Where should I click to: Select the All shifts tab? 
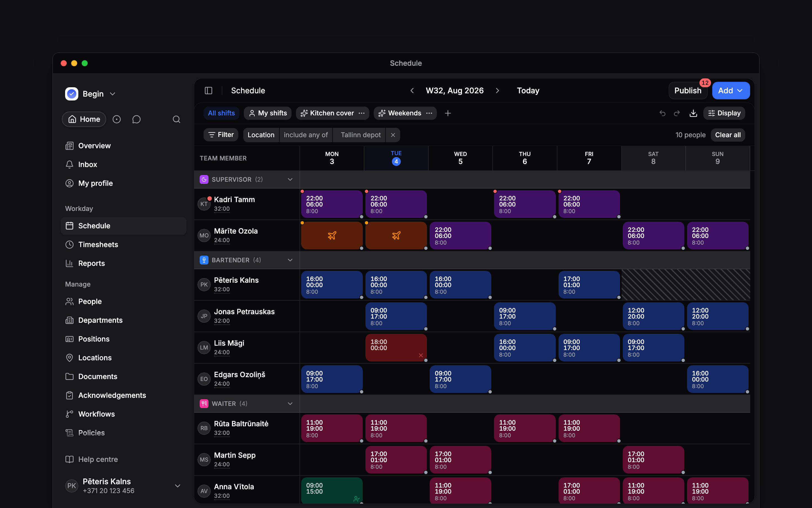[221, 113]
